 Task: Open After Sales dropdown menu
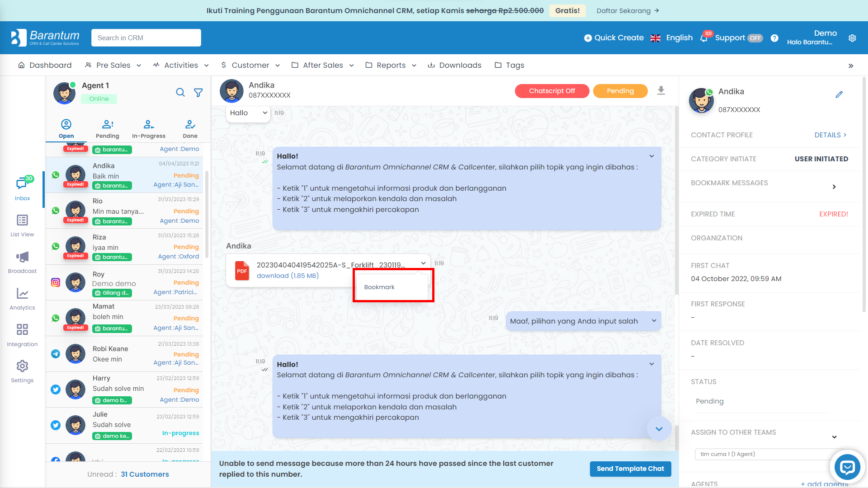tap(323, 65)
